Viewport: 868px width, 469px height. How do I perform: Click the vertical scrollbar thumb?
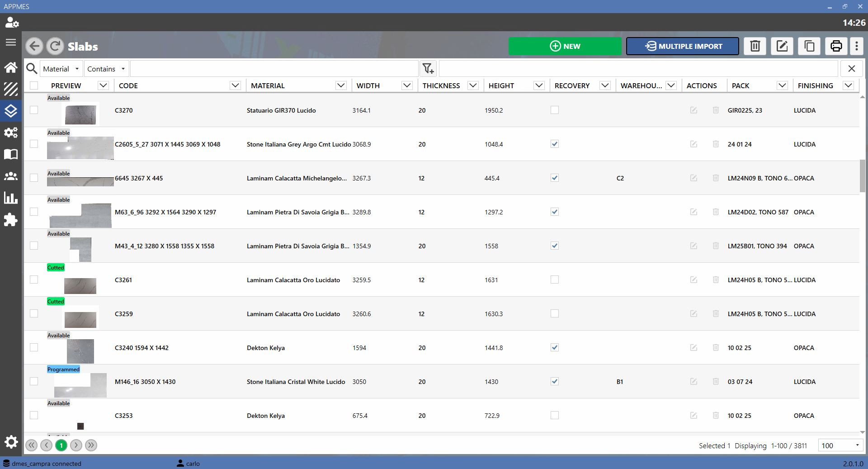863,176
